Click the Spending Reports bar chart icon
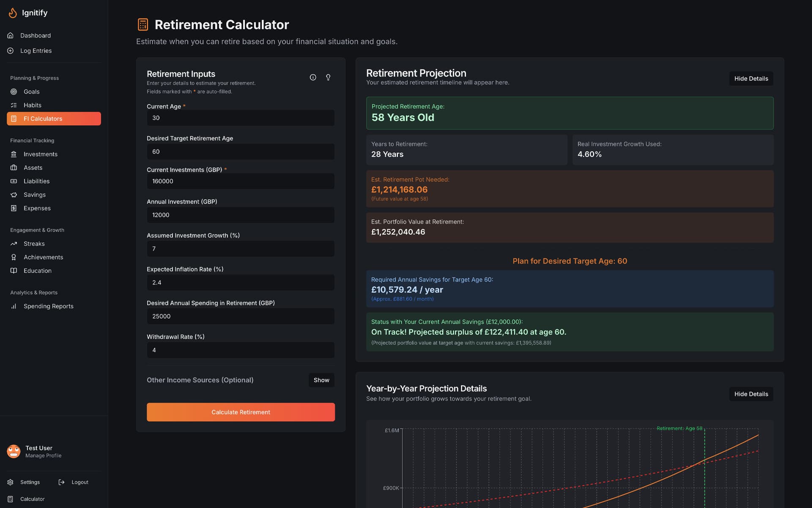Image resolution: width=812 pixels, height=508 pixels. point(14,306)
